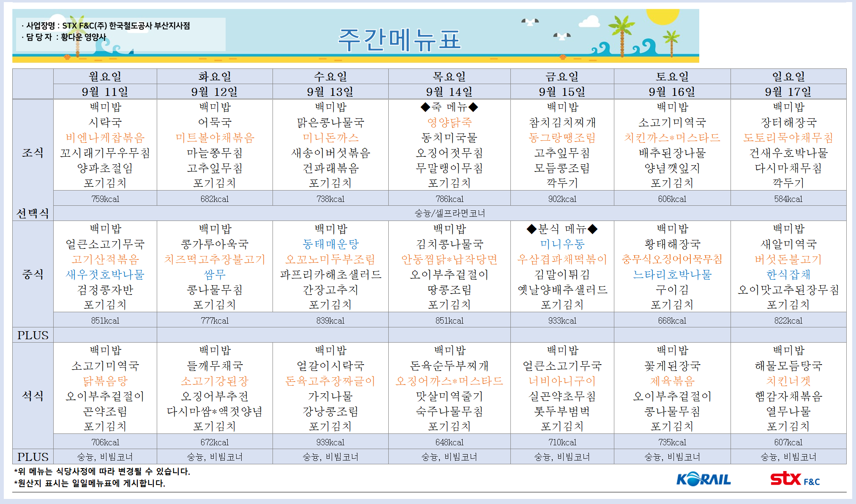Click the blue 동태매운탕 menu item
This screenshot has height=504, width=856.
(330, 244)
